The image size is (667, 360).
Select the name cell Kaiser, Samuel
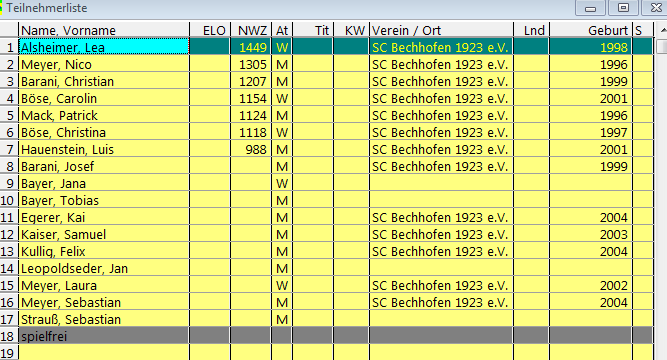point(104,234)
